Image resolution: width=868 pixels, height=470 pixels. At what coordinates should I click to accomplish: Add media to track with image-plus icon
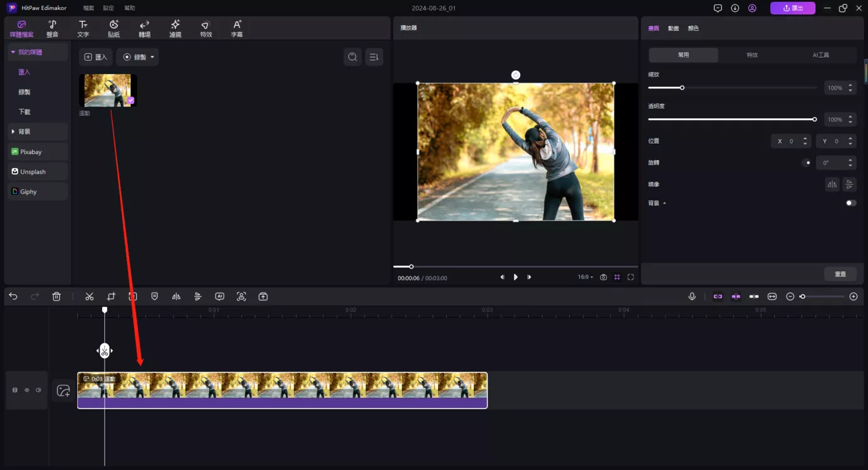[x=63, y=390]
